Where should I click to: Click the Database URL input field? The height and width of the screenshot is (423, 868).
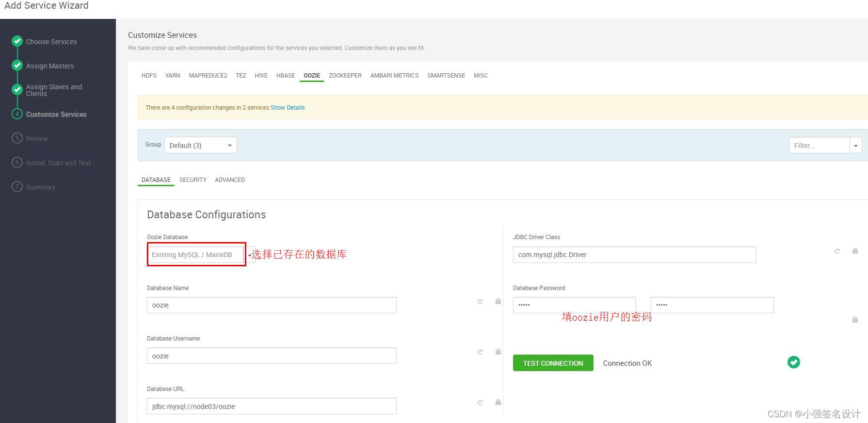(x=272, y=406)
